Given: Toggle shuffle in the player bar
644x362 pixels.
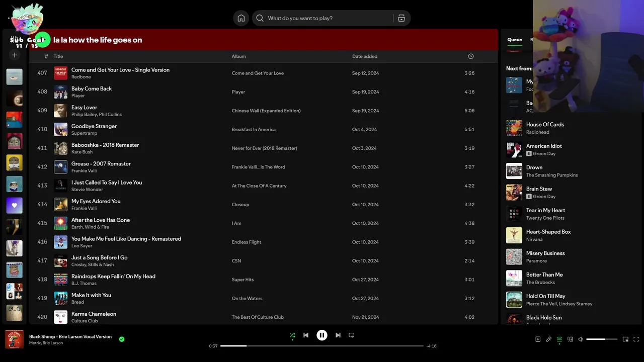Looking at the screenshot, I should [x=292, y=335].
